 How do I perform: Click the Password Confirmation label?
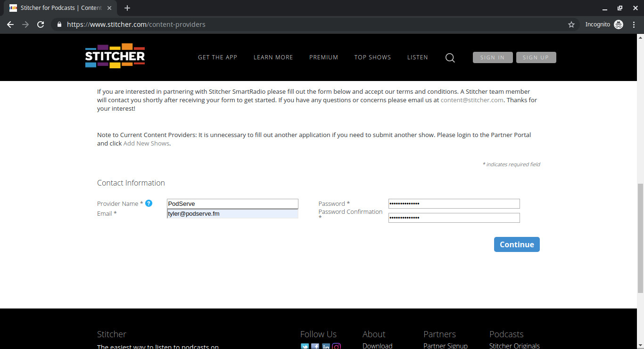pos(350,215)
